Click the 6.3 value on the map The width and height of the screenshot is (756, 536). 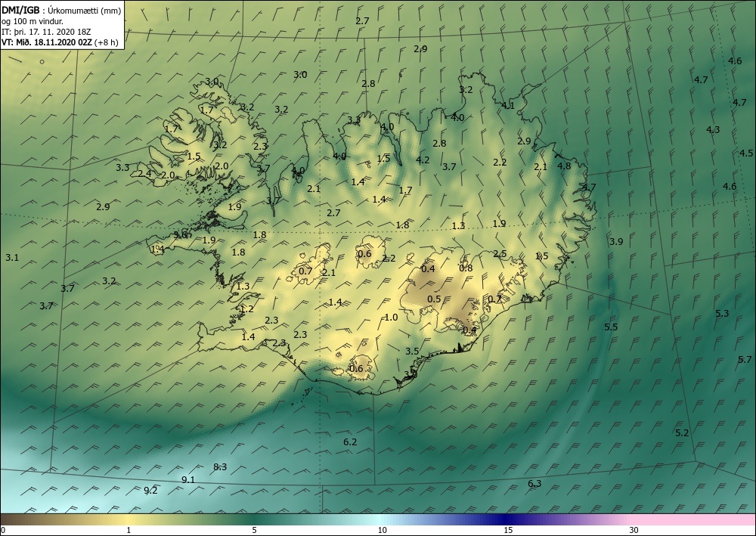click(534, 484)
